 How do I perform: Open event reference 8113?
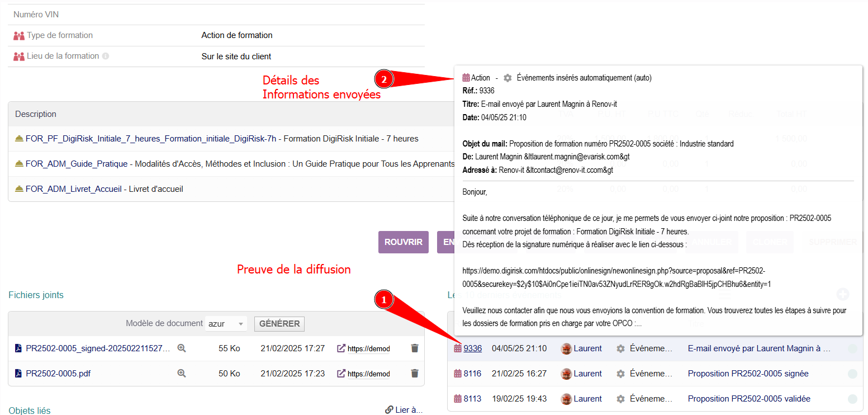pos(473,399)
